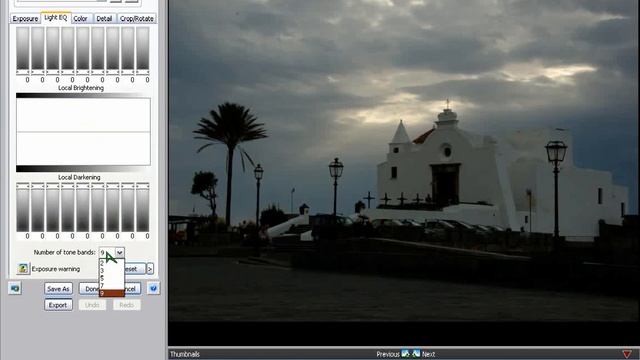Click the Export button
This screenshot has width=640, height=360.
58,305
